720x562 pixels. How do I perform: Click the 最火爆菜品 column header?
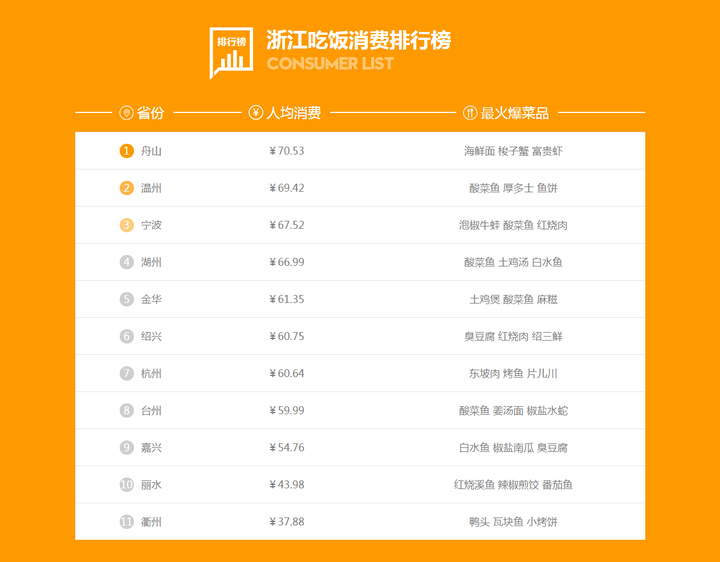[x=515, y=113]
